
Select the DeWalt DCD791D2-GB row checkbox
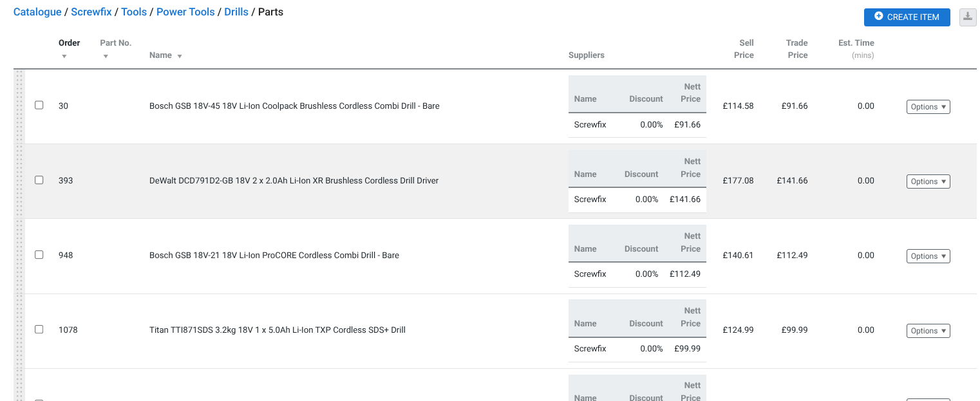pyautogui.click(x=39, y=180)
